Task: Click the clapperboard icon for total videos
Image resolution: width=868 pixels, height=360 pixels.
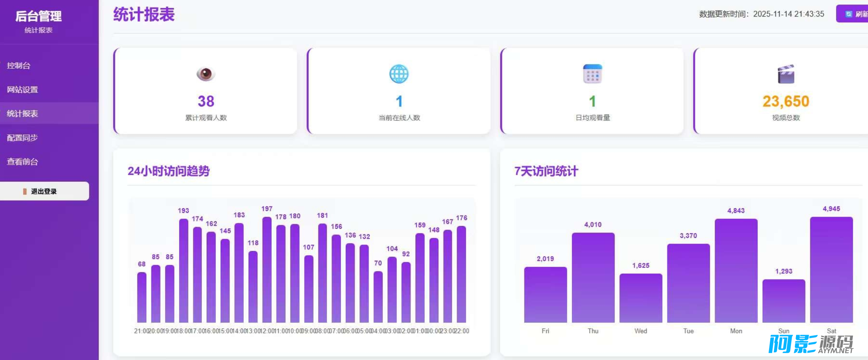Action: (786, 74)
